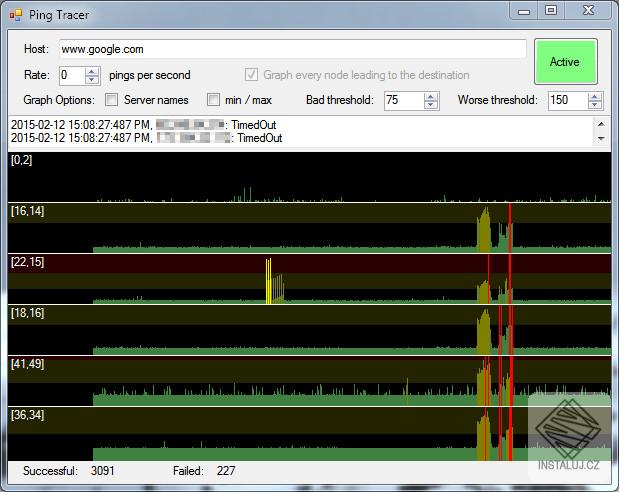Select the first TimedOut log entry

(143, 125)
